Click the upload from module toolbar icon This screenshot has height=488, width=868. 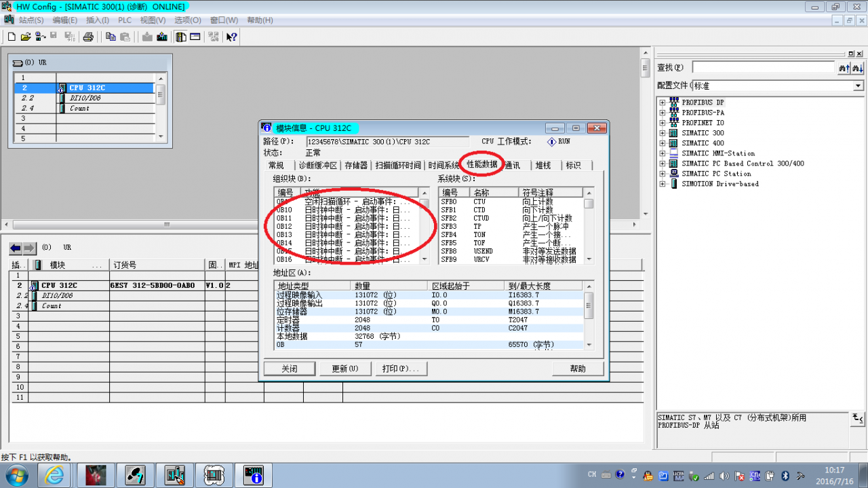(x=162, y=37)
